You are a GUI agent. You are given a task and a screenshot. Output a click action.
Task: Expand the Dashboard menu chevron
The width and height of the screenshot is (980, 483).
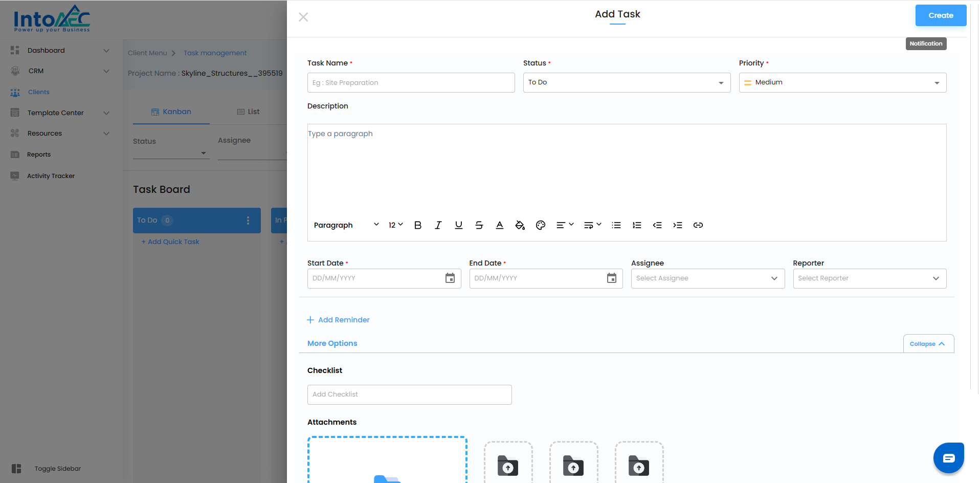click(x=106, y=50)
